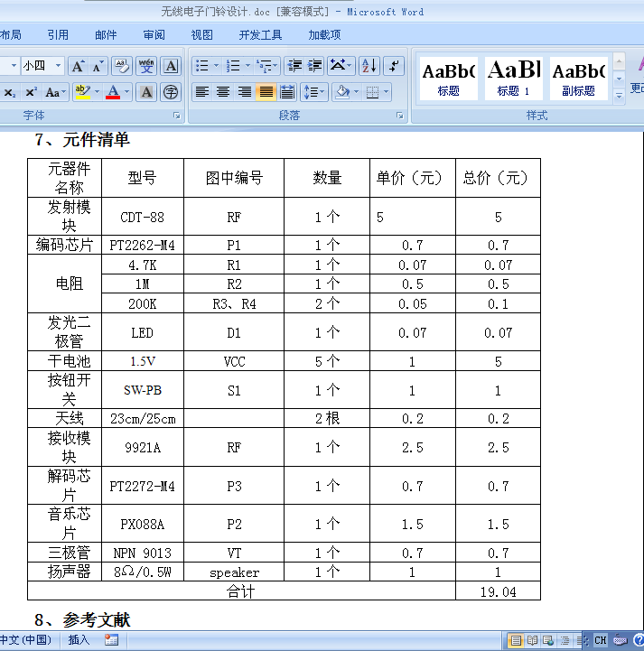This screenshot has width=644, height=651.
Task: Expand the Styles gallery more arrow
Action: click(x=619, y=97)
